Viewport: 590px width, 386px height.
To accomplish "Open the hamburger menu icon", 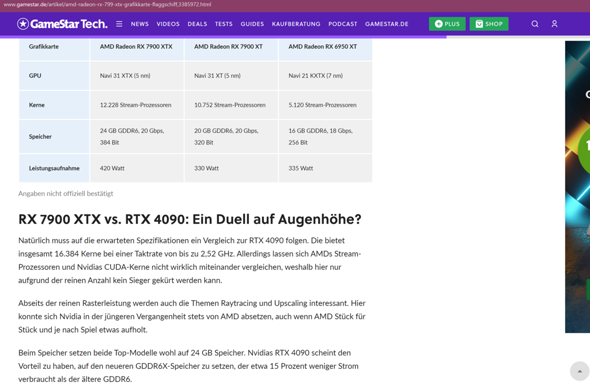I will click(x=119, y=24).
